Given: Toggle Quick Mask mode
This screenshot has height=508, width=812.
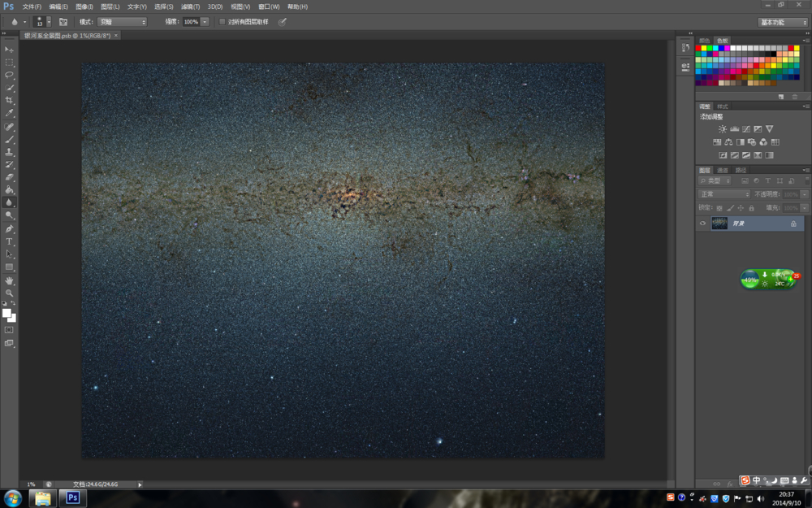Looking at the screenshot, I should click(10, 330).
